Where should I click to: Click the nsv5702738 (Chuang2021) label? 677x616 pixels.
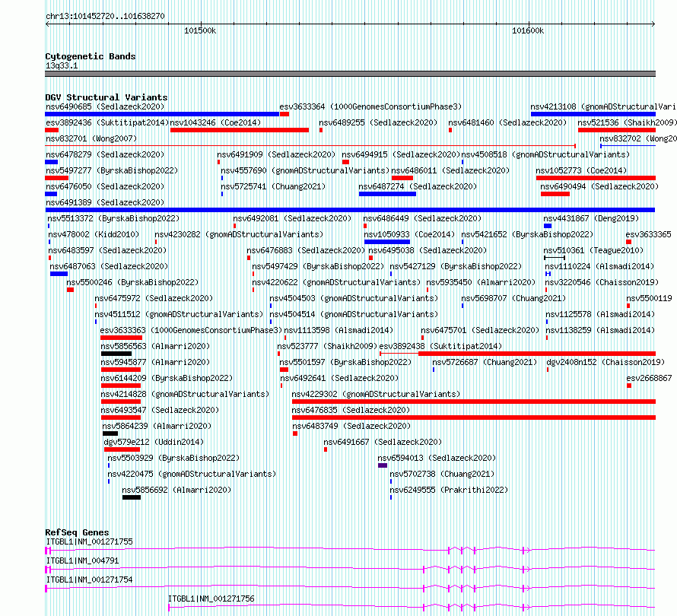pyautogui.click(x=442, y=474)
